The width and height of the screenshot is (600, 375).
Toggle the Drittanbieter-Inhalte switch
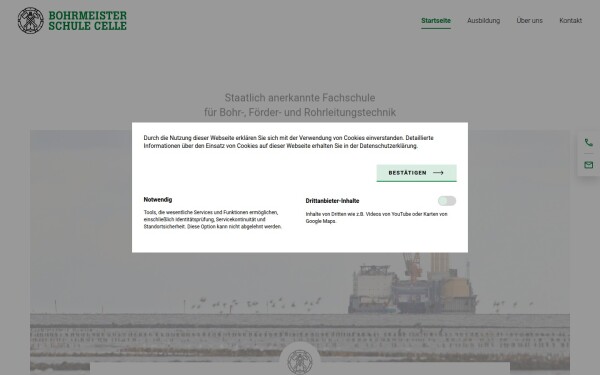point(447,201)
